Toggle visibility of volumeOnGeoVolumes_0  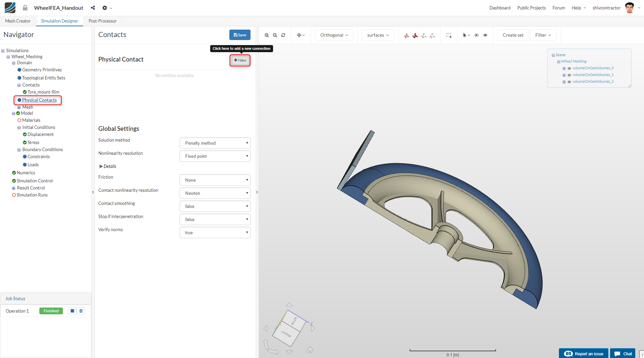(569, 68)
